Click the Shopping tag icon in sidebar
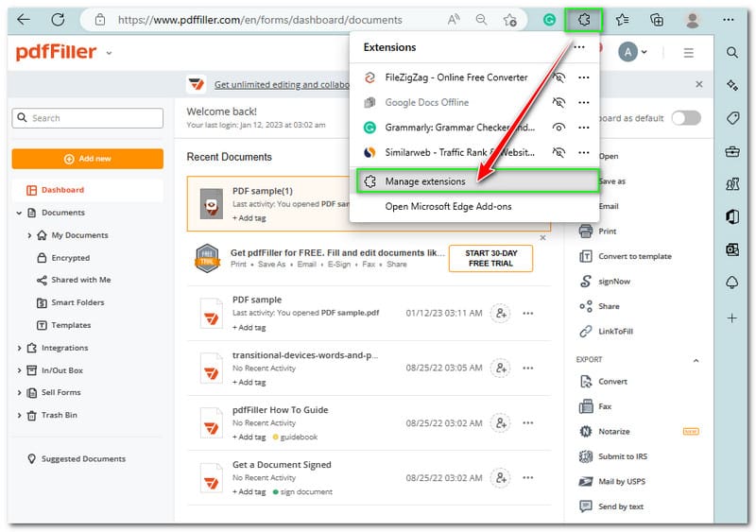The width and height of the screenshot is (756, 532). point(732,118)
